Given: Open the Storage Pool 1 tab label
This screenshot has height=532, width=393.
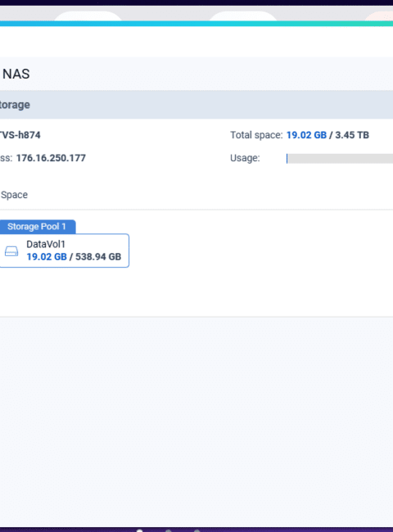Looking at the screenshot, I should click(38, 227).
